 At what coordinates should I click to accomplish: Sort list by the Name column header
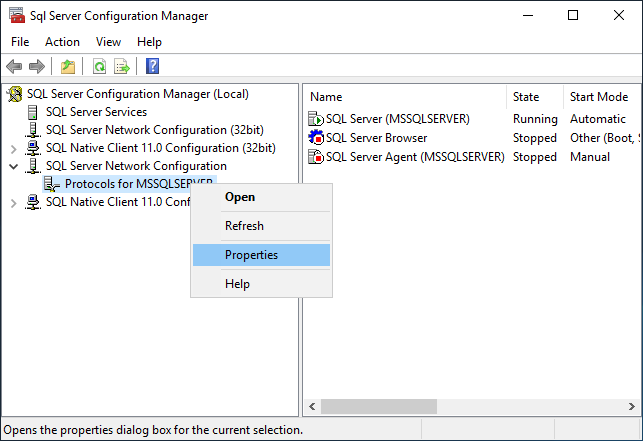(326, 97)
